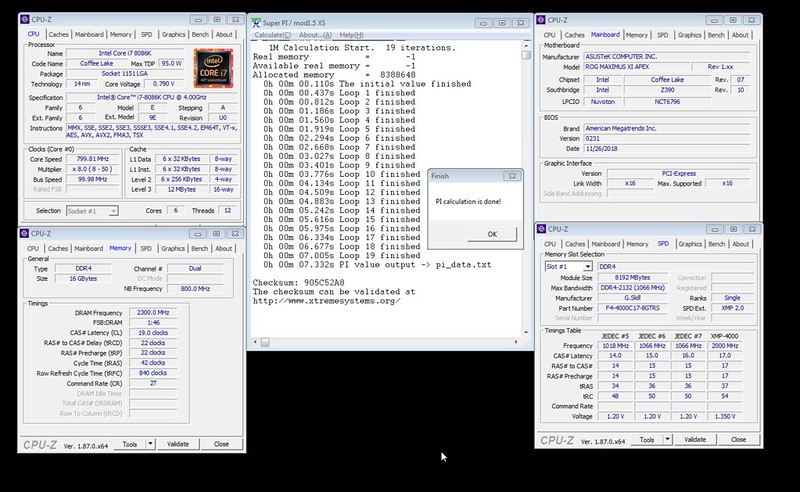
Task: Open the Help menu in Super PI
Action: pyautogui.click(x=352, y=35)
